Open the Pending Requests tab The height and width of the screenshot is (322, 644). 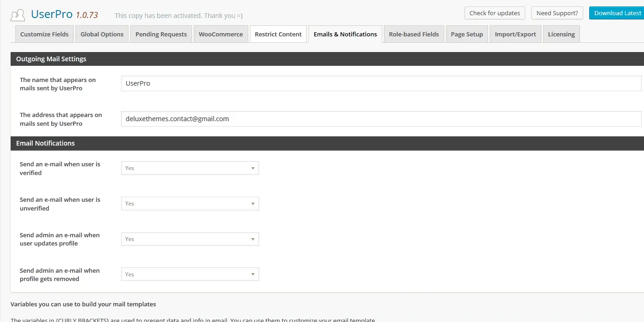coord(161,34)
